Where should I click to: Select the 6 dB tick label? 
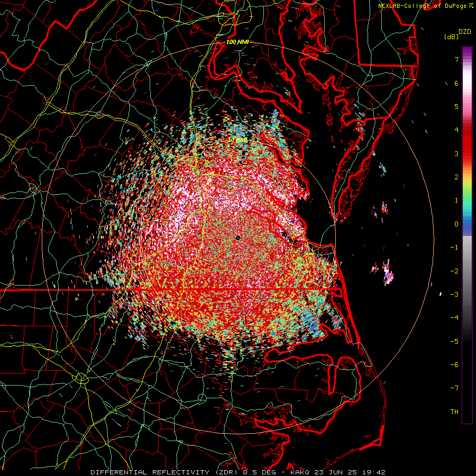[456, 83]
